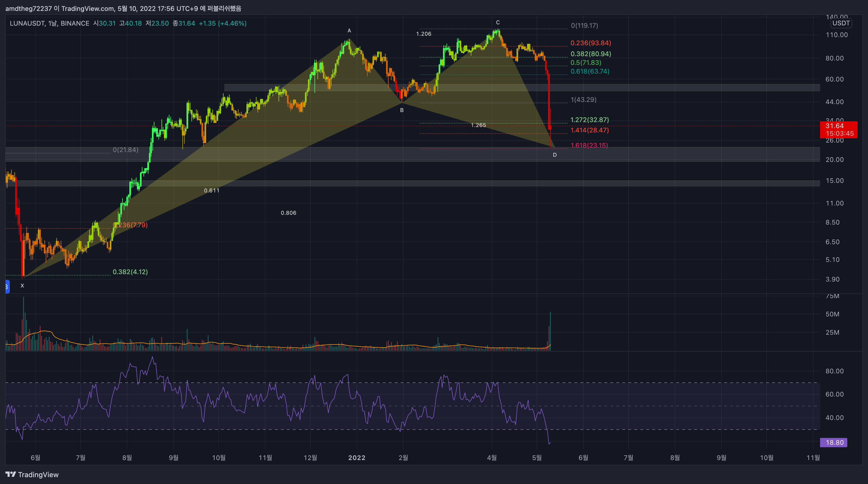
Task: Click the 1.618(23.15) Fibonacci level label
Action: 589,145
